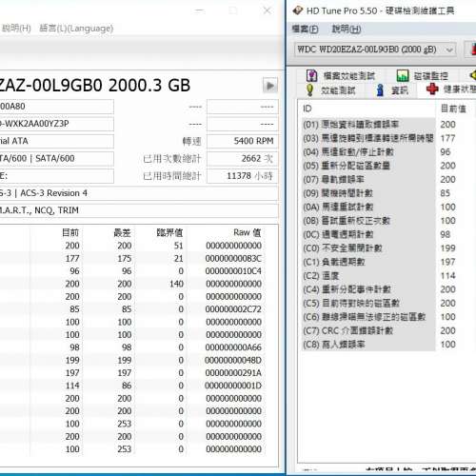The image size is (476, 476).
Task: Show next disk with CrystalDiskInfo arrow button
Action: 270,86
